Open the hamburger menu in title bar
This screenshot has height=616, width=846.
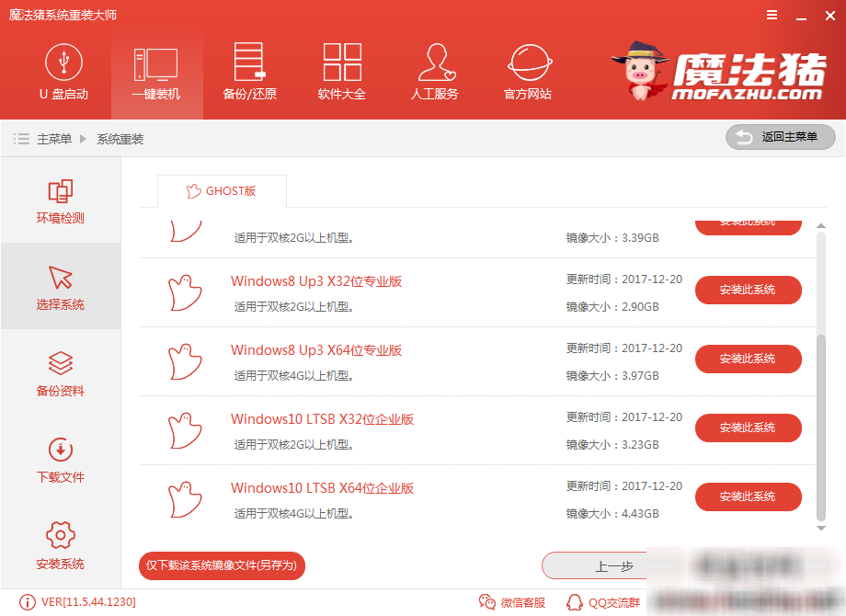coord(771,15)
